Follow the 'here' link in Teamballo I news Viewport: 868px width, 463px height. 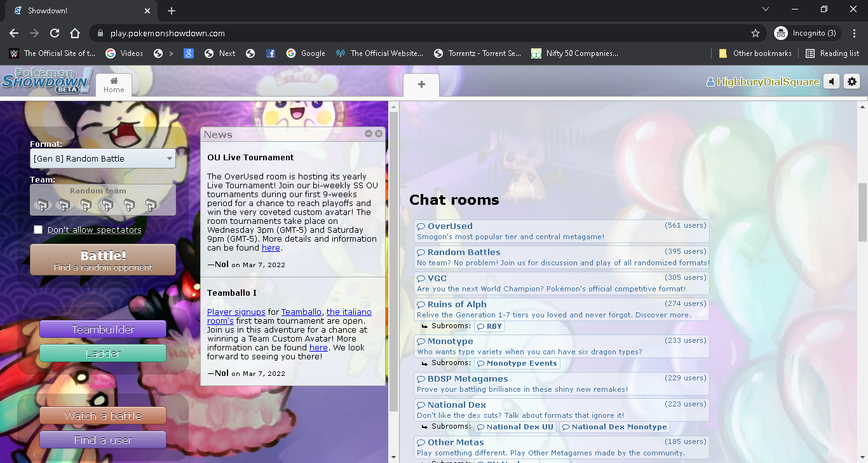(318, 347)
